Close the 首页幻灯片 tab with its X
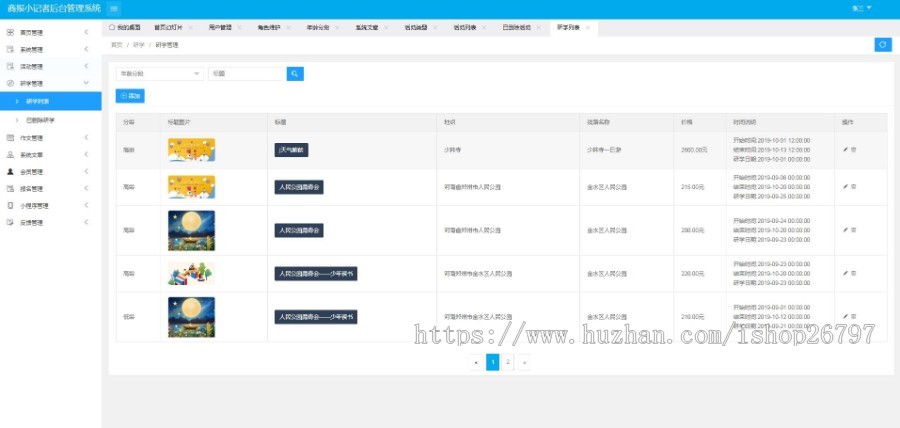The height and width of the screenshot is (428, 900). point(190,28)
